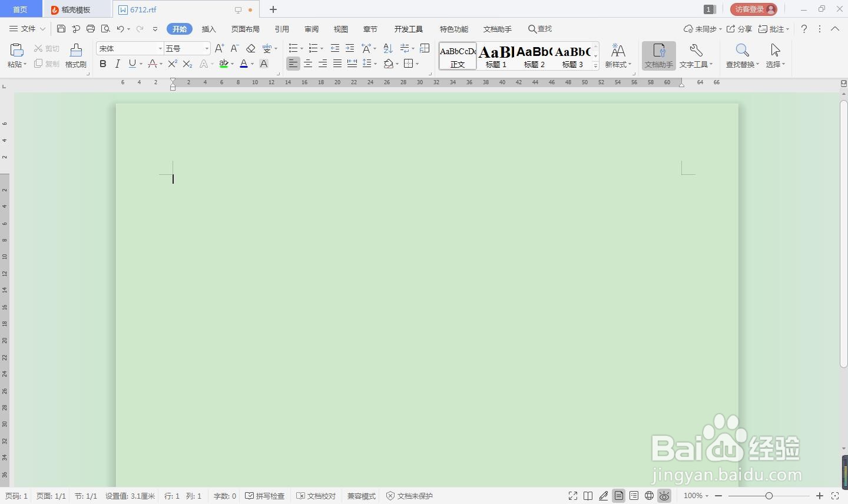Toggle Spell Check (拼写检查) in status bar
Screen dimensions: 848x504
(265, 496)
